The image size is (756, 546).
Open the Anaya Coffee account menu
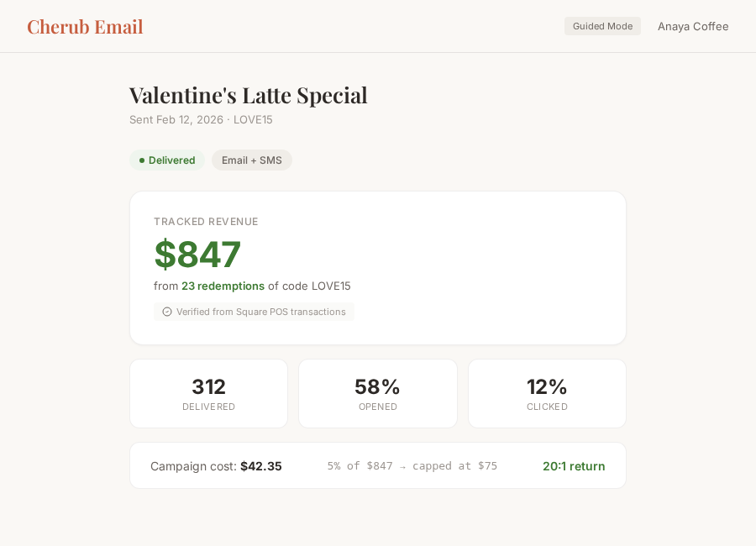[x=693, y=26]
